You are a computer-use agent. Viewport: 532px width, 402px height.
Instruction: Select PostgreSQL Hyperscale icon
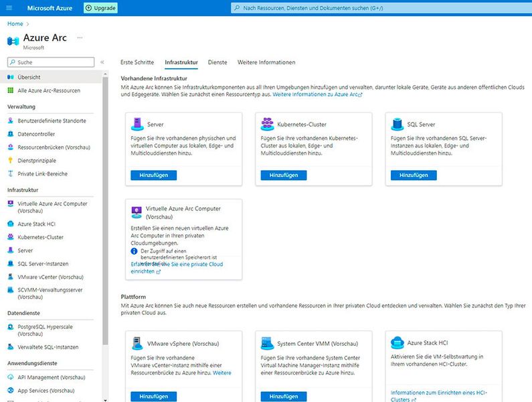(x=11, y=327)
